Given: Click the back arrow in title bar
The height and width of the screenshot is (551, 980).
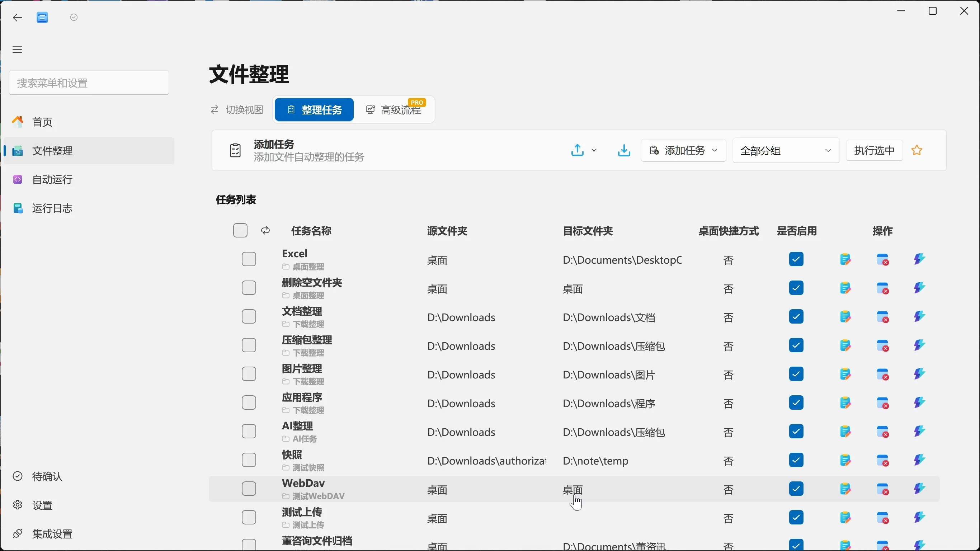Looking at the screenshot, I should coord(18,18).
